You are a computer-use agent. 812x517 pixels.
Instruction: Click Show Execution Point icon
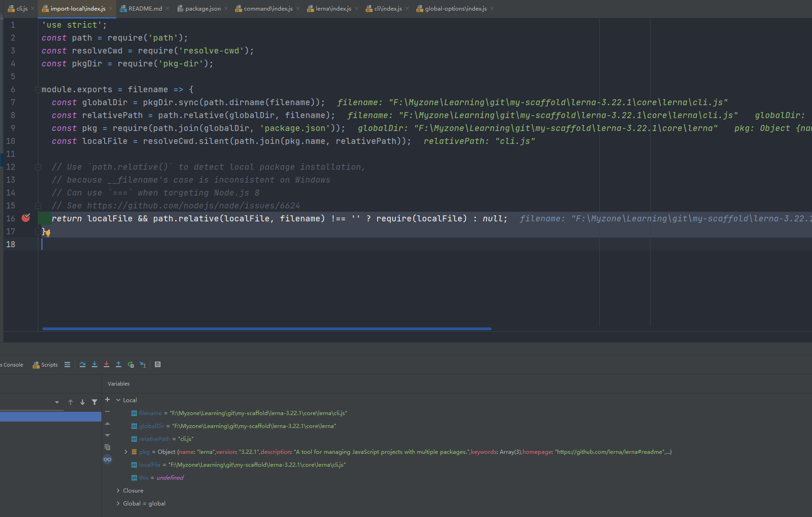click(67, 365)
